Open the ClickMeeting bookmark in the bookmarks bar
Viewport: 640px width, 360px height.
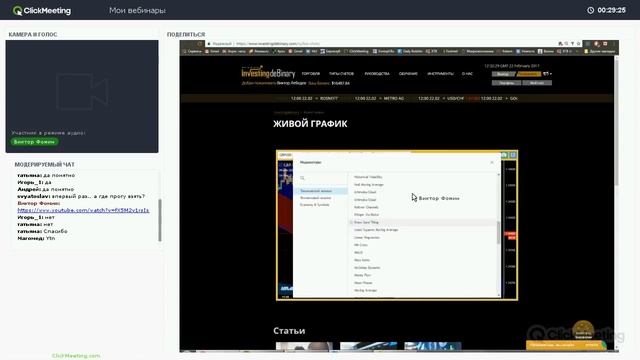pyautogui.click(x=356, y=51)
